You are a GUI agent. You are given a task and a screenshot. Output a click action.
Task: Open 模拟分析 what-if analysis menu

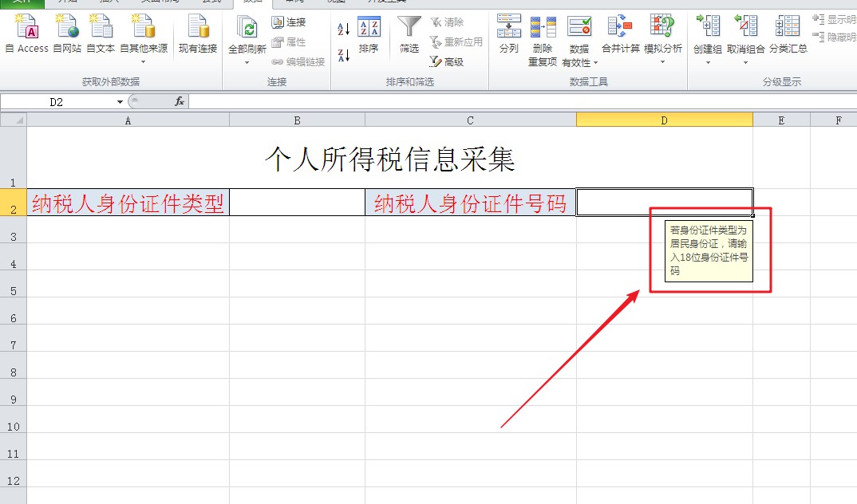tap(663, 39)
